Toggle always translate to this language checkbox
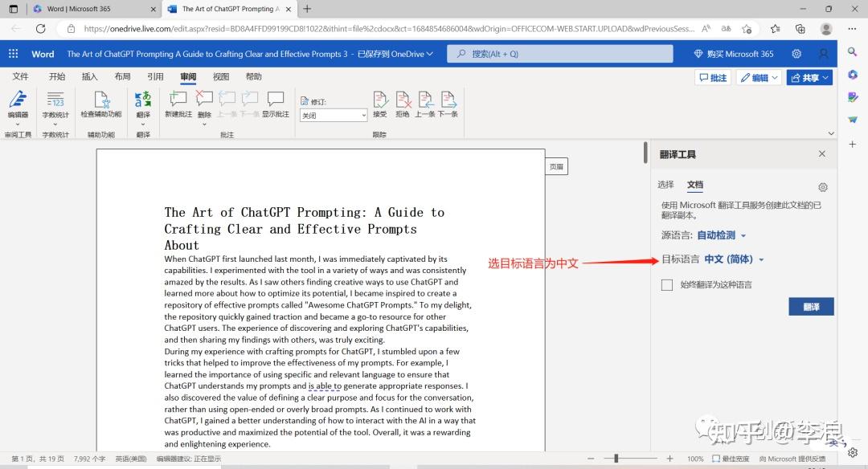 click(x=667, y=285)
